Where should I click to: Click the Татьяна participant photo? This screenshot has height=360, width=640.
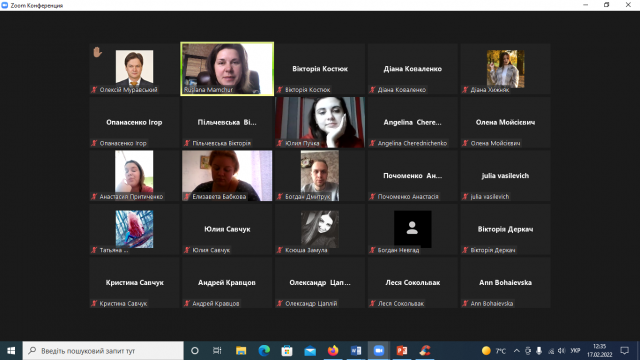click(134, 229)
